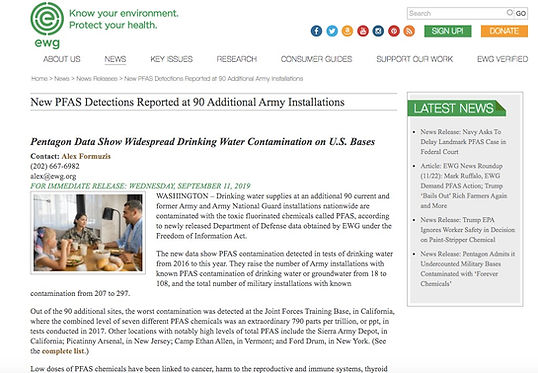
Task: Click the Alex Formuzis contact link
Action: tap(86, 156)
